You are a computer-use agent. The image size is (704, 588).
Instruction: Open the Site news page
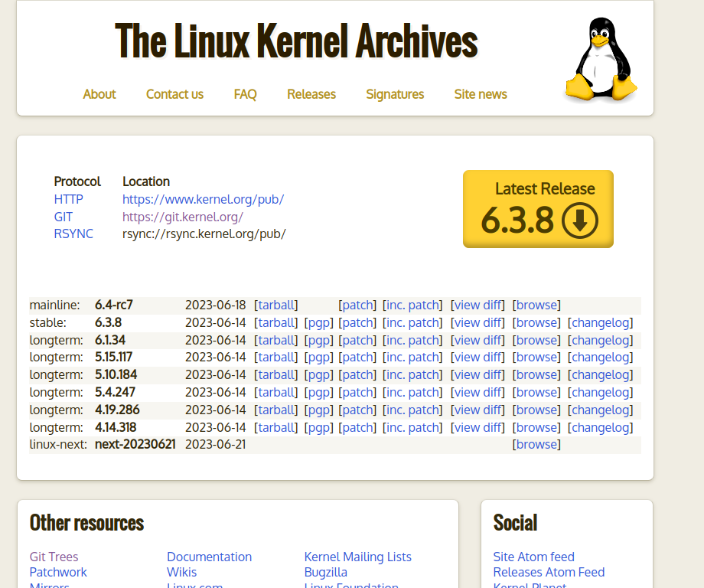pyautogui.click(x=481, y=94)
